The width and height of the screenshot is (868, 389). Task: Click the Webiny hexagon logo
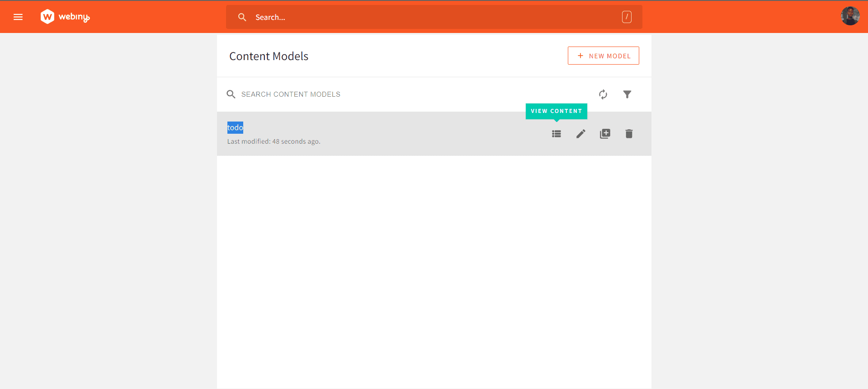click(x=47, y=17)
